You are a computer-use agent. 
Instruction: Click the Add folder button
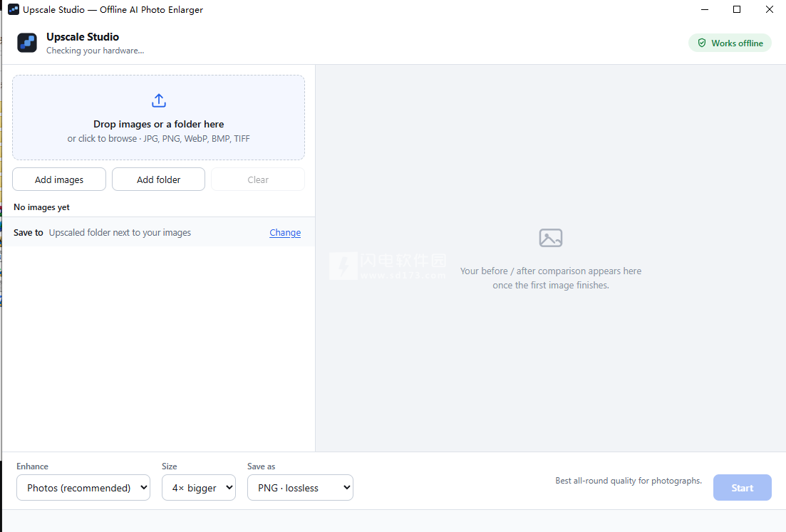click(158, 179)
